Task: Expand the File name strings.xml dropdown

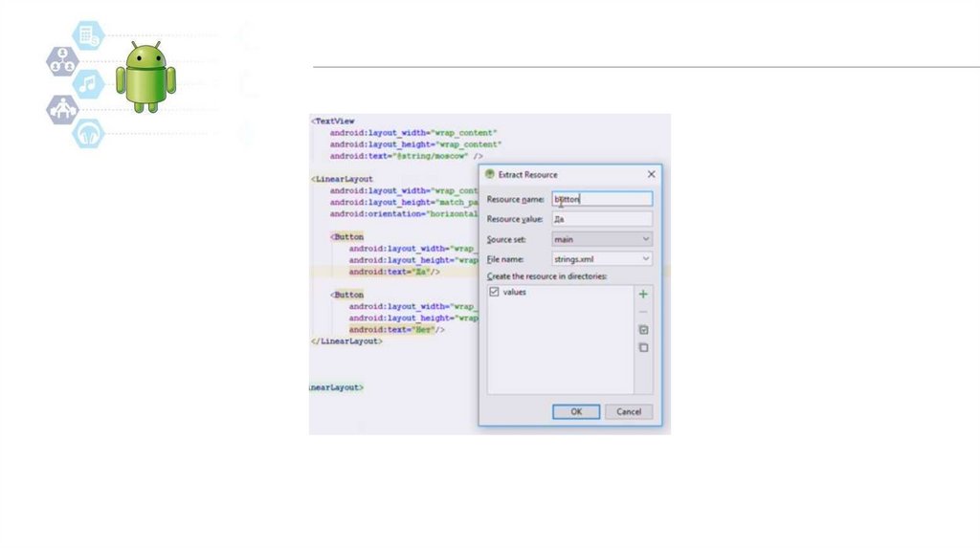Action: (x=602, y=258)
